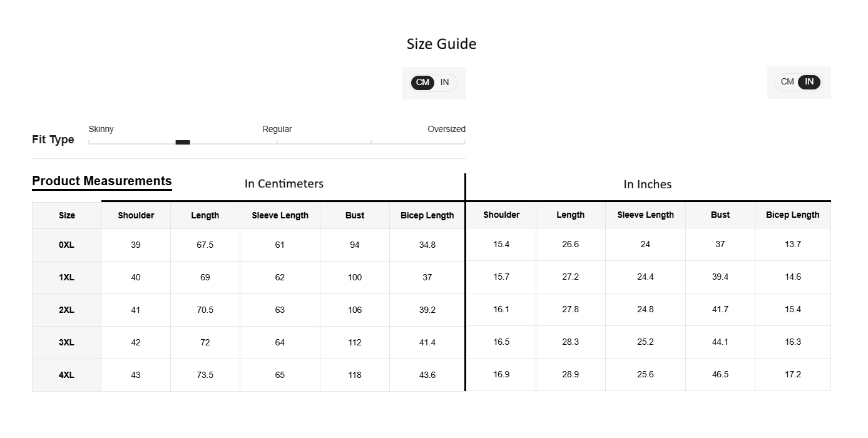This screenshot has height=438, width=868.
Task: Click the 1XL length value 27.2
Action: (x=571, y=277)
